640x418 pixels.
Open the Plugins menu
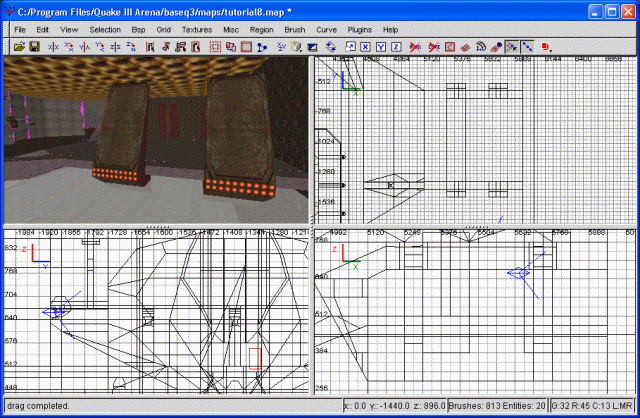(359, 30)
